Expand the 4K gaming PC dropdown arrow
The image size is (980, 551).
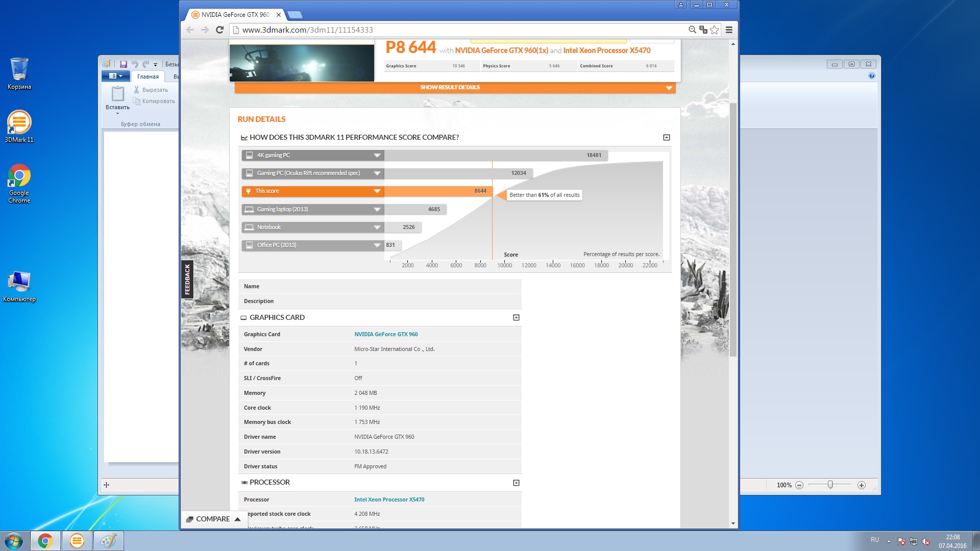point(377,155)
